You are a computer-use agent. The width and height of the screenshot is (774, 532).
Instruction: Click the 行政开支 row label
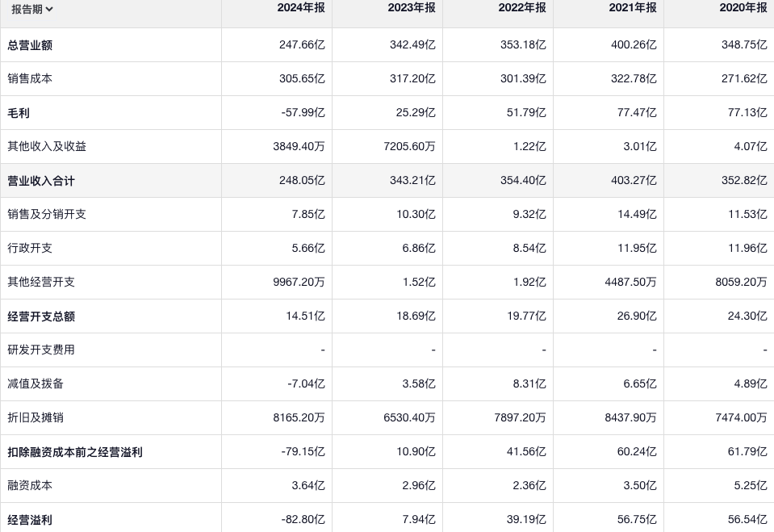point(30,249)
